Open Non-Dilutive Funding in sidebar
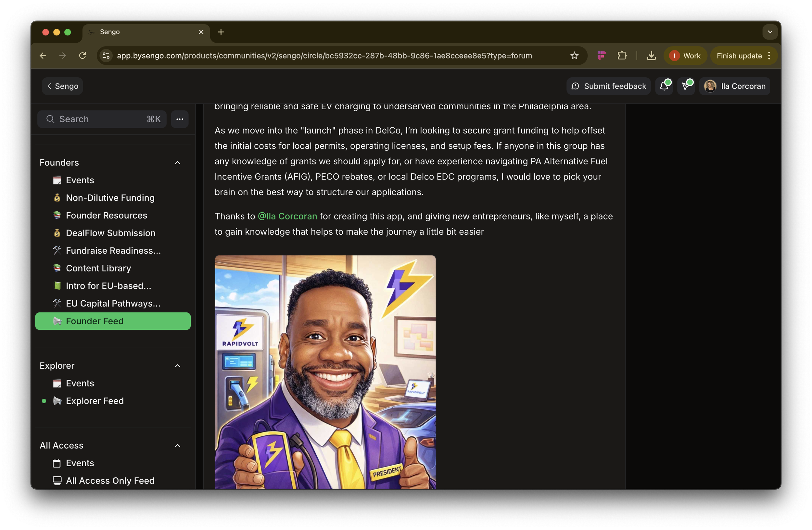 pyautogui.click(x=110, y=198)
